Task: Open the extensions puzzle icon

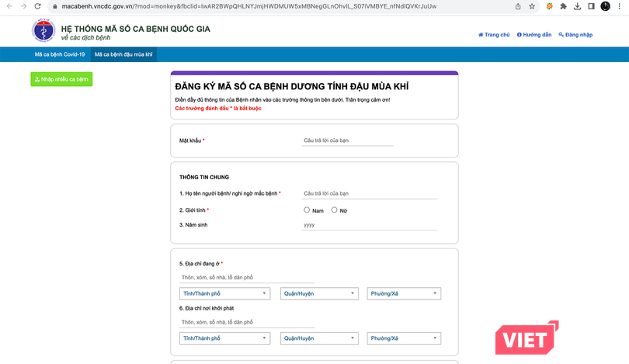Action: [563, 6]
